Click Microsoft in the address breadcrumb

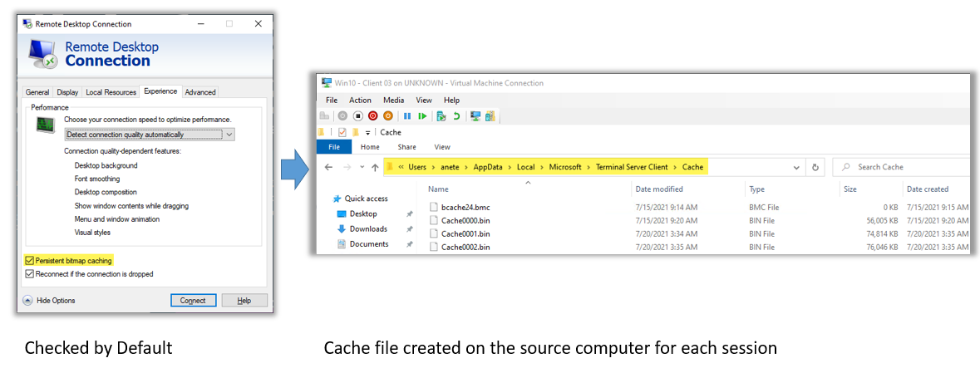point(565,168)
